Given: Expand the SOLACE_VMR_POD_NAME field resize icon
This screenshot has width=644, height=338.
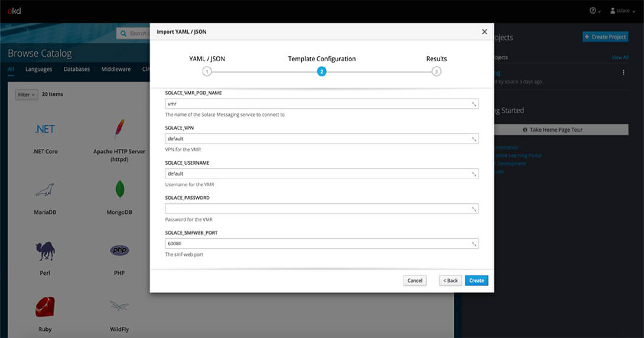Looking at the screenshot, I should [474, 105].
